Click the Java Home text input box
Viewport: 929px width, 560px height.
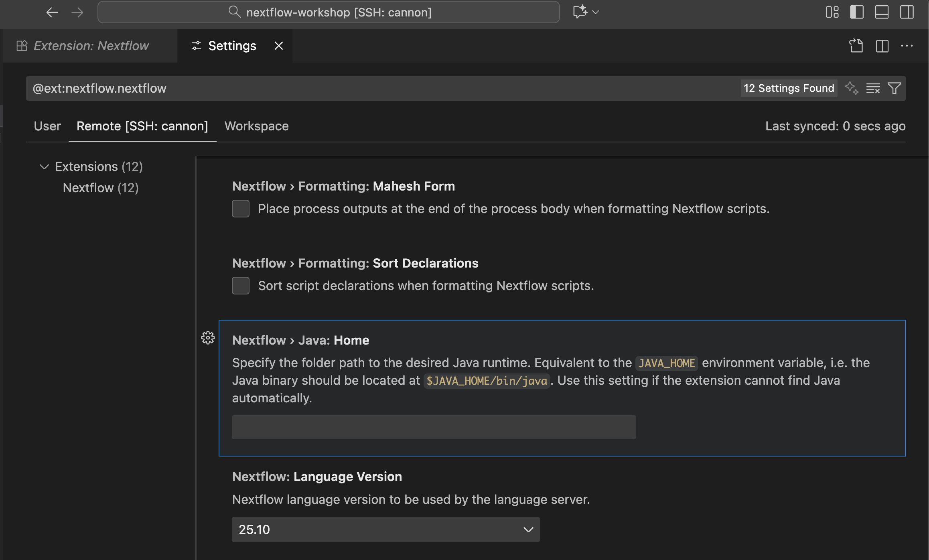434,427
